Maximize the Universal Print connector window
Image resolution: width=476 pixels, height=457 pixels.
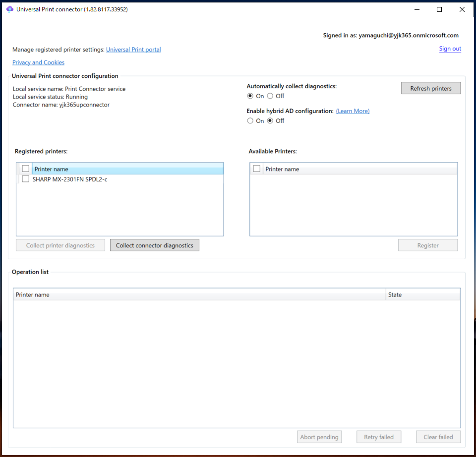click(x=439, y=9)
